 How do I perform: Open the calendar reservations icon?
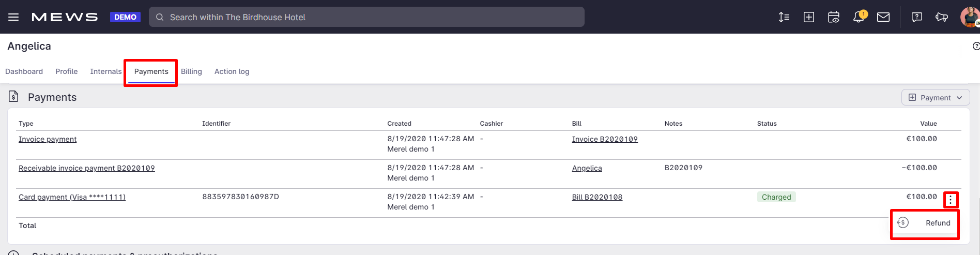[834, 17]
